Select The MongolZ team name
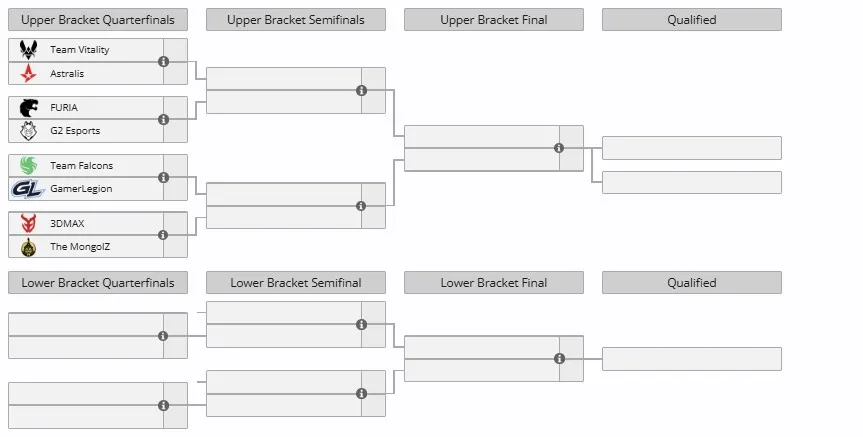 pos(80,247)
